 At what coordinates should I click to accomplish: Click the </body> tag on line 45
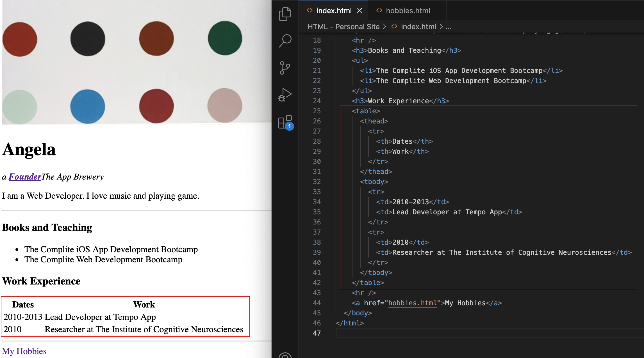coord(358,313)
